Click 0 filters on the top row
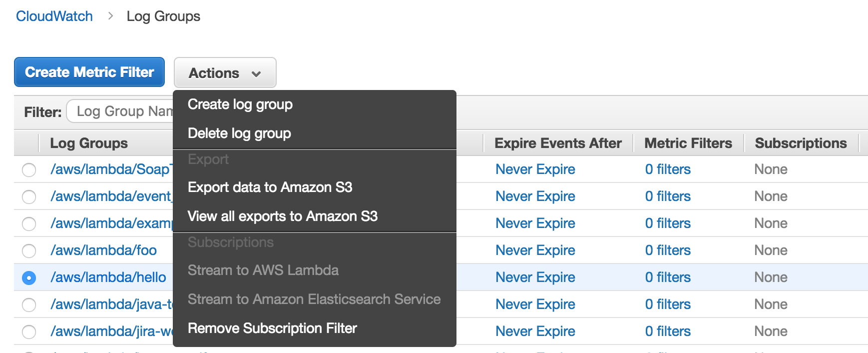The image size is (868, 353). click(x=668, y=169)
